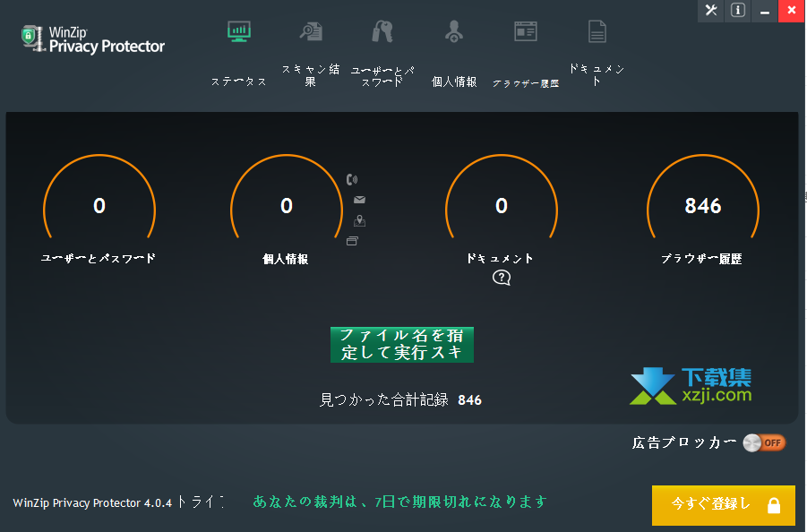Viewport: 807px width, 532px height.
Task: Click the ブラウザー履歴 label under the 846 gauge
Action: [701, 259]
